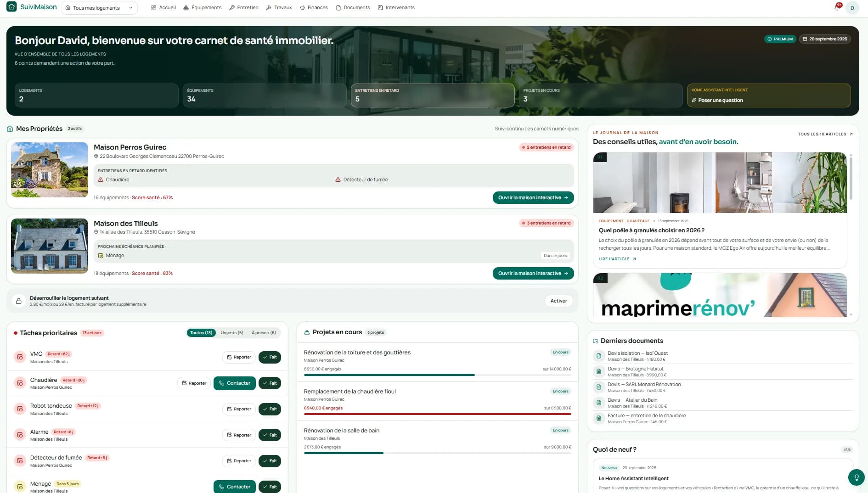Image resolution: width=868 pixels, height=493 pixels.
Task: Click the calendar icon on the Robot tondeuse task
Action: (x=20, y=409)
